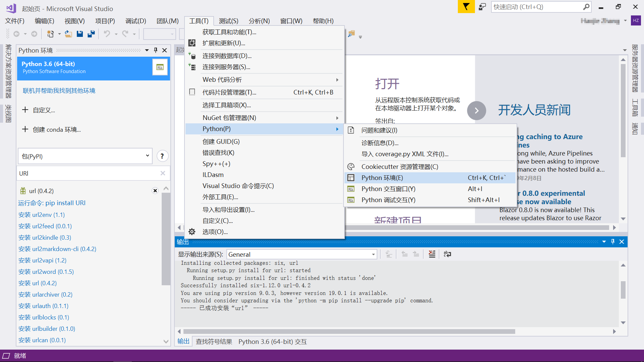Open Python 3.6 environment details icon
Image resolution: width=644 pixels, height=362 pixels.
pos(160,67)
